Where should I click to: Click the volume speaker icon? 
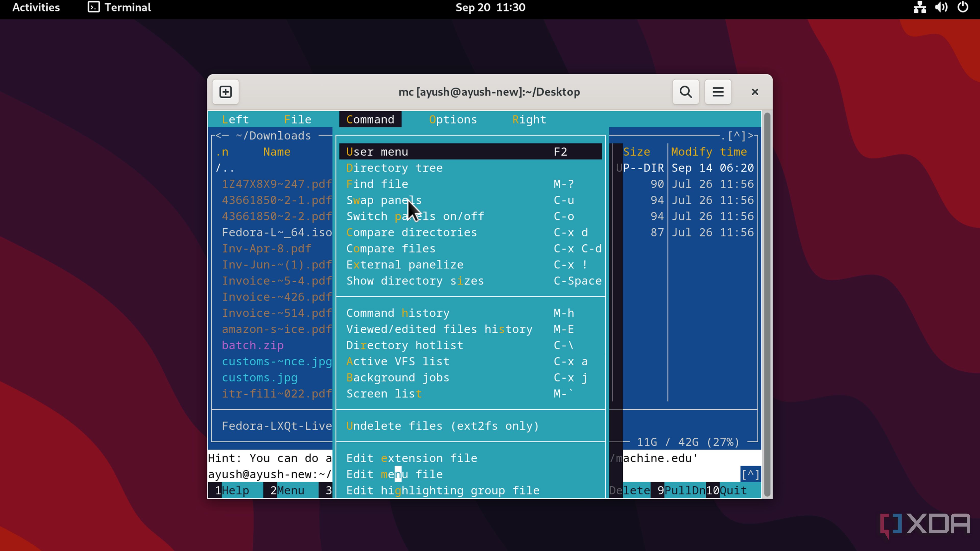pos(941,7)
